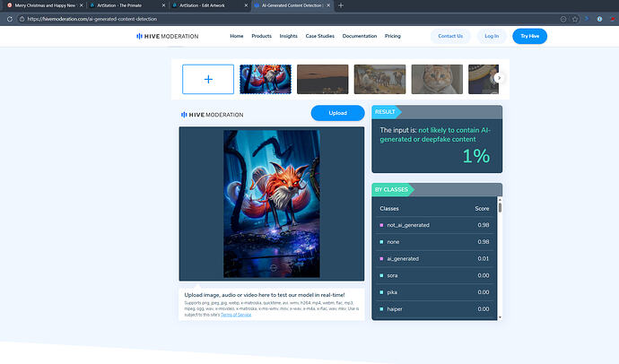Switch to ArtStation - Edit Artwork tab
The height and width of the screenshot is (364, 619).
coord(209,5)
